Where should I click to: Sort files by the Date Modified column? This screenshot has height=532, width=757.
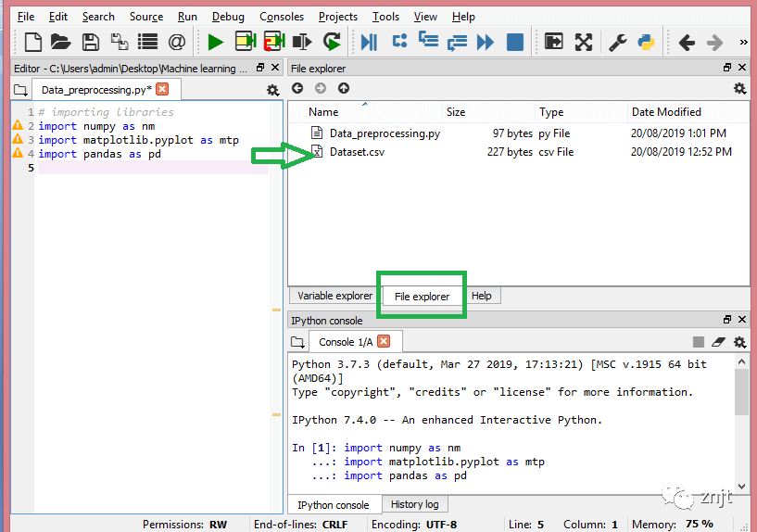(666, 112)
